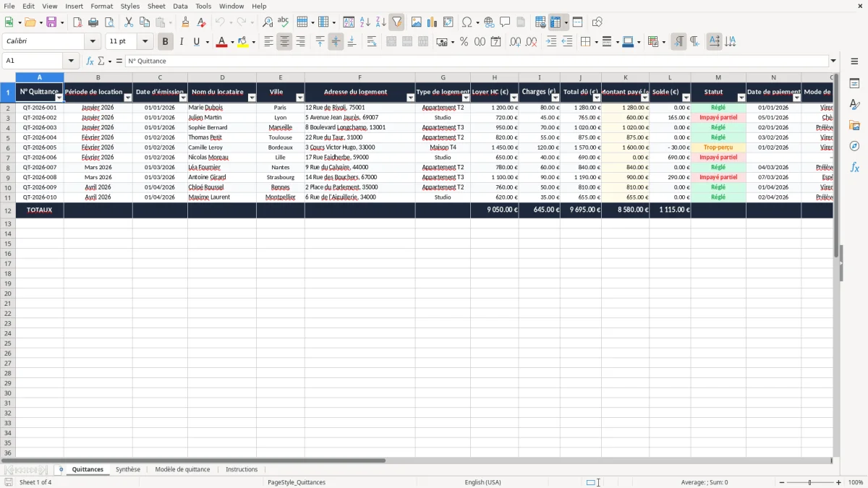The image size is (868, 488).
Task: Open the Statut column filter dropdown
Action: point(741,98)
